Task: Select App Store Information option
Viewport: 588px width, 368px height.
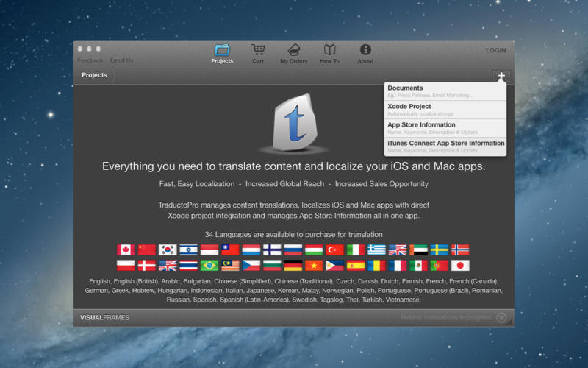Action: [x=445, y=128]
